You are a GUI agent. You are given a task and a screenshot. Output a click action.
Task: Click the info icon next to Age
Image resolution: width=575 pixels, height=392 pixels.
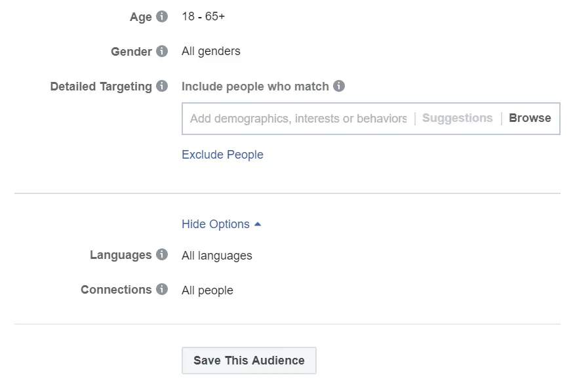pyautogui.click(x=162, y=16)
